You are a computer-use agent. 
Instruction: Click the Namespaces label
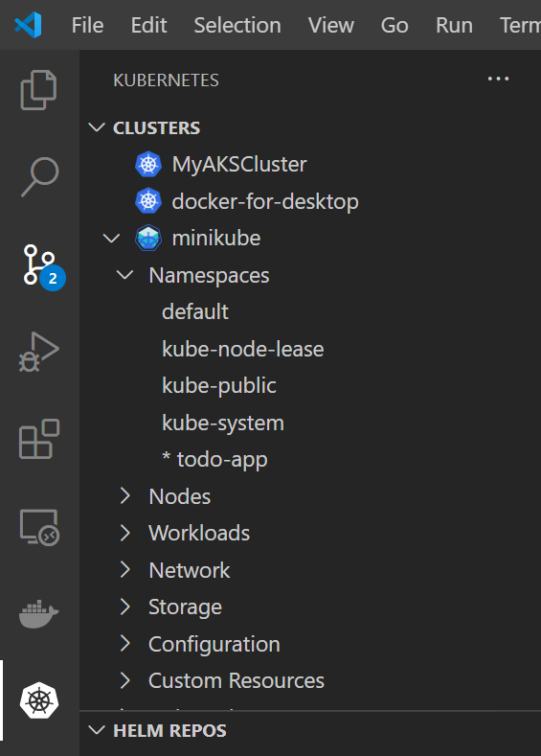pyautogui.click(x=209, y=276)
